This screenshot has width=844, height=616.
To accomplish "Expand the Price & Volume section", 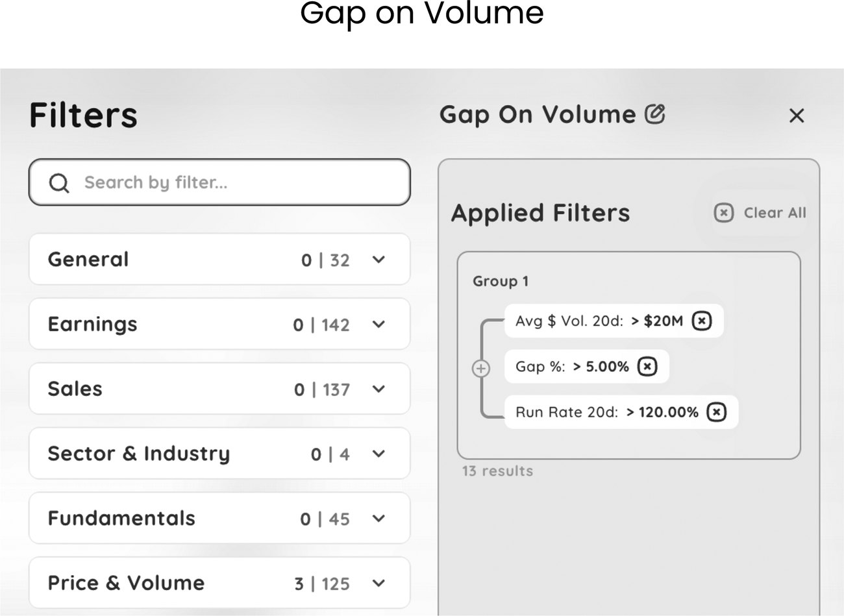I will (x=219, y=583).
